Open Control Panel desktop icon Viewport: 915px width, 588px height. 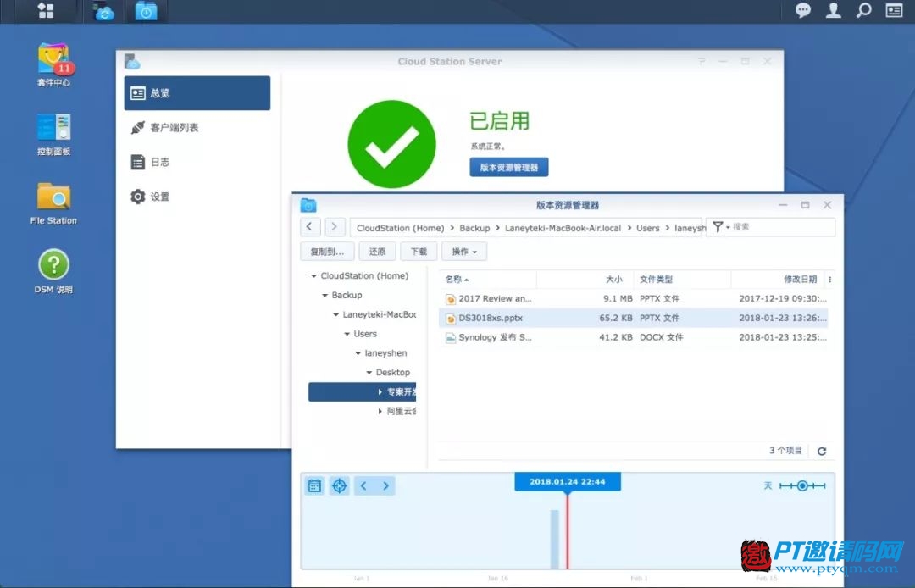click(x=53, y=134)
